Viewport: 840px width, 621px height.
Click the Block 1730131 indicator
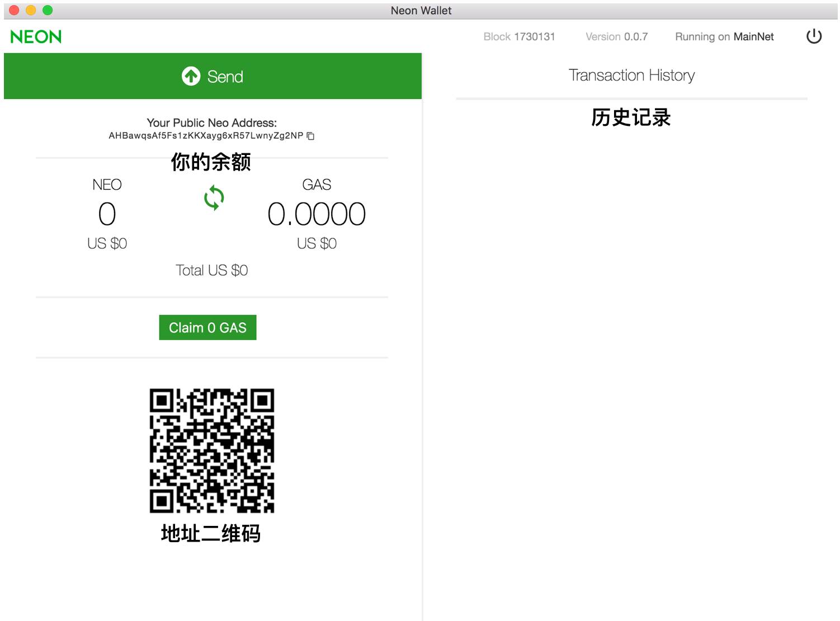click(519, 37)
